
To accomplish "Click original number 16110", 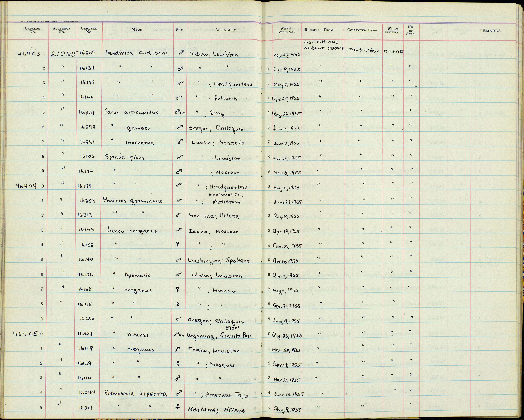I will coord(84,378).
